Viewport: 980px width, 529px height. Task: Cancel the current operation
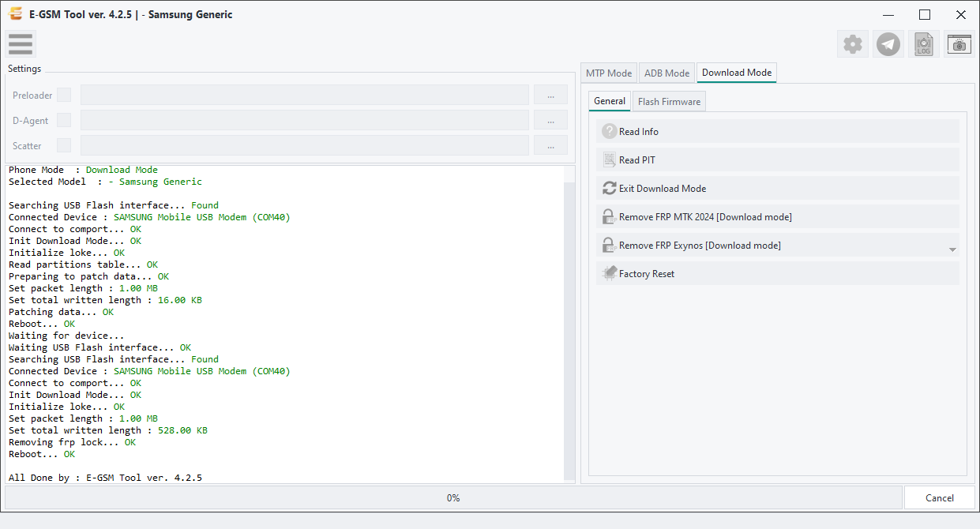click(x=940, y=497)
